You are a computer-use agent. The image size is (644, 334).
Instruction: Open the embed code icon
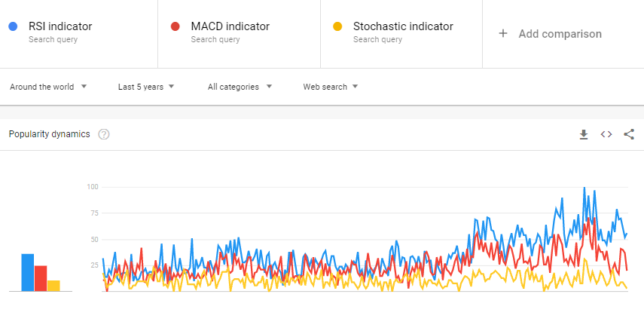(606, 134)
